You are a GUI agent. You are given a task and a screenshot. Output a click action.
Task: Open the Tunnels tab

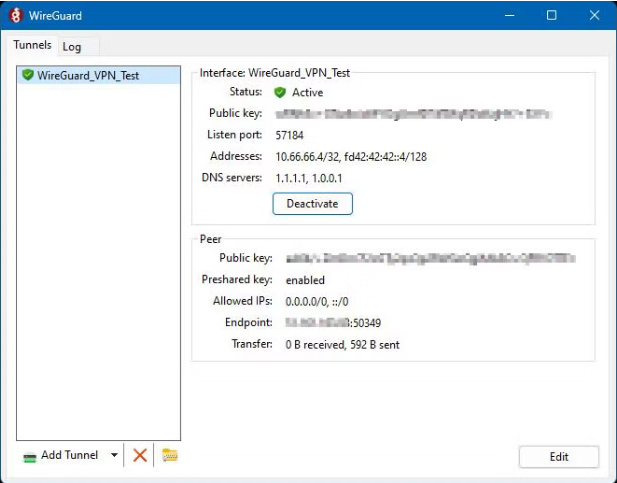click(32, 45)
